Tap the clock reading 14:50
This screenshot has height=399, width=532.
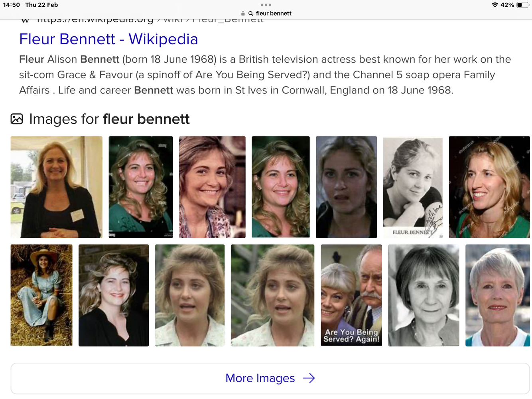tap(11, 5)
